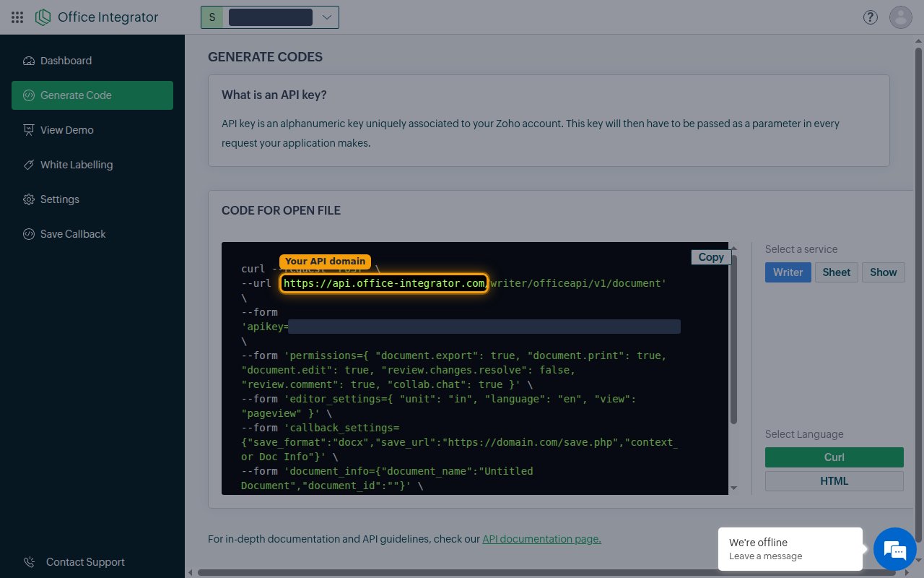Click the Office Integrator logo icon
This screenshot has width=924, height=578.
coord(43,17)
